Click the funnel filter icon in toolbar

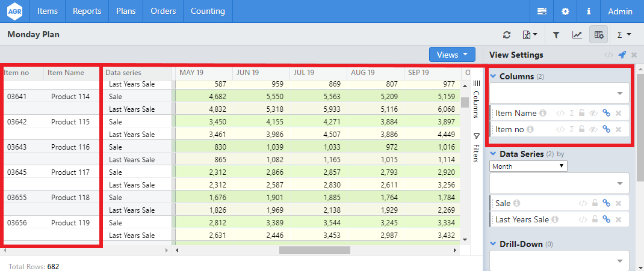click(557, 35)
